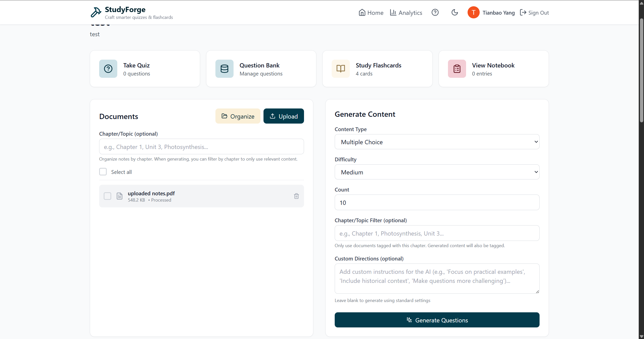Image resolution: width=644 pixels, height=339 pixels.
Task: Click the page vertical scrollbar
Action: pos(641,70)
